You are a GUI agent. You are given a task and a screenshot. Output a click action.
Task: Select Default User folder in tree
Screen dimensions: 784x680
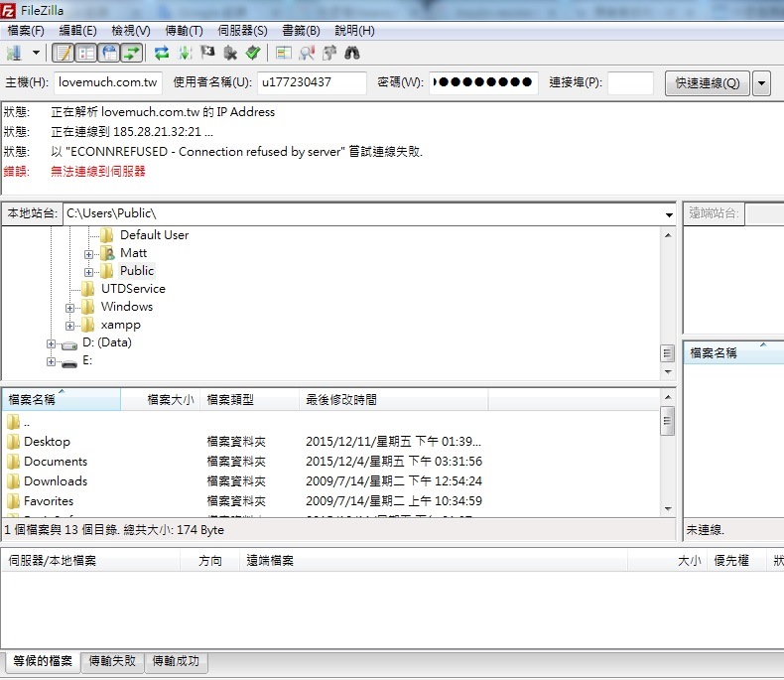point(154,235)
